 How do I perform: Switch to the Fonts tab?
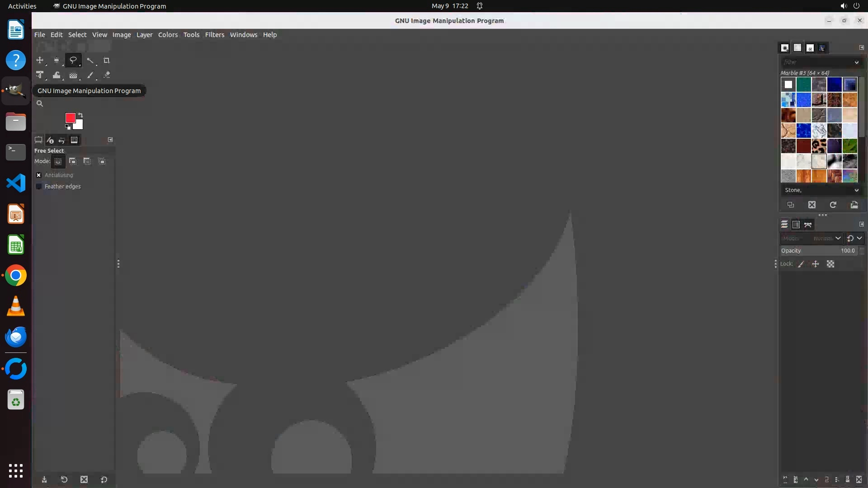tap(810, 47)
